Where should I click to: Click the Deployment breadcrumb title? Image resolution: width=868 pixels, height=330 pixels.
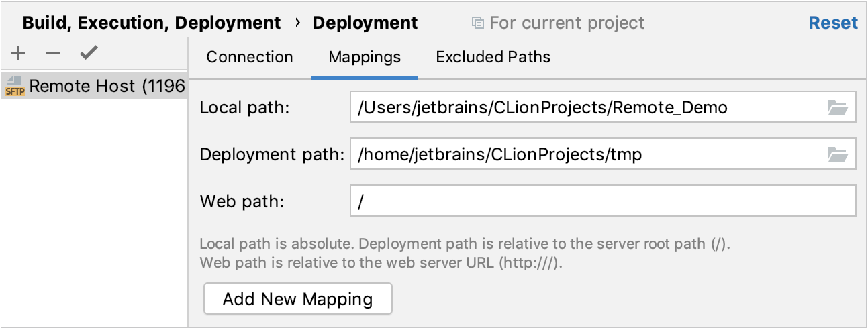pos(365,23)
